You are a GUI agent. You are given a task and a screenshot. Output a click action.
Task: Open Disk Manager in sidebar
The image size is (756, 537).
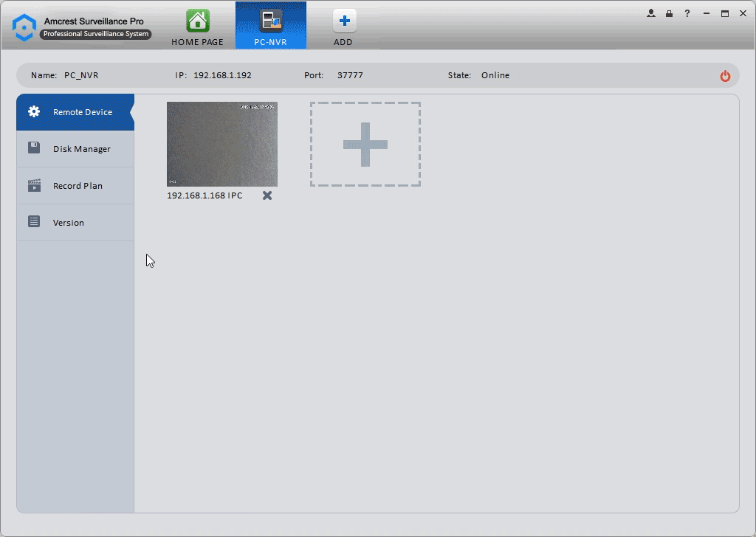coord(75,149)
